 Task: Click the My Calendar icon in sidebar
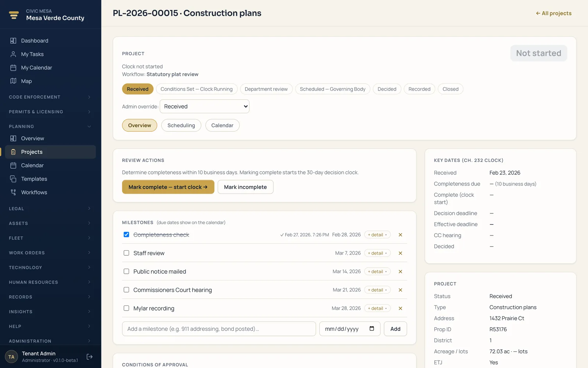pyautogui.click(x=13, y=68)
